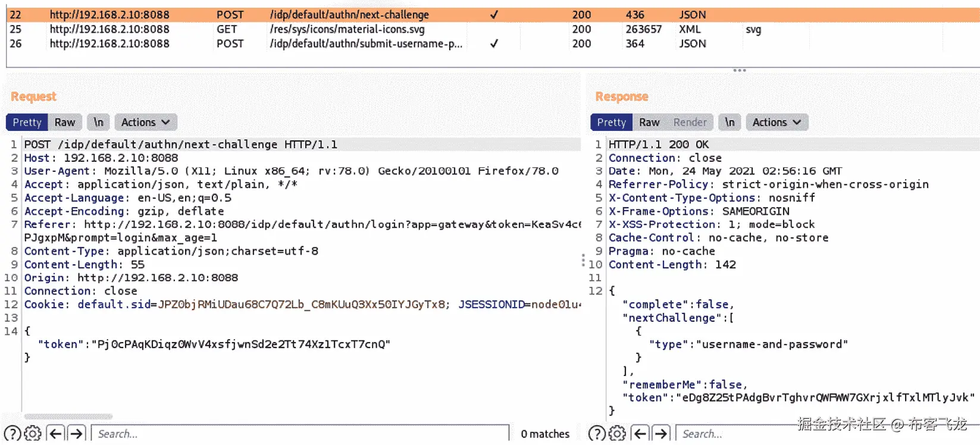Click the 436 length cell in row 22
This screenshot has width=980, height=445.
click(x=635, y=14)
